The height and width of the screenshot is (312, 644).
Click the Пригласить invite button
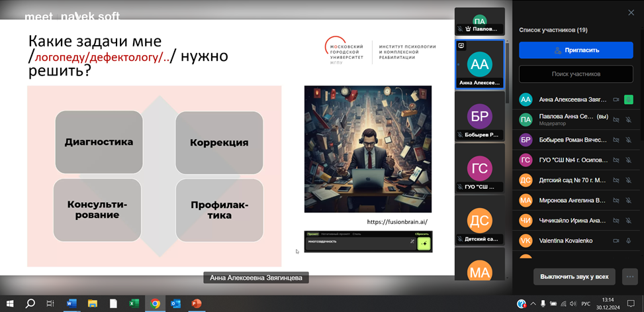(x=576, y=50)
